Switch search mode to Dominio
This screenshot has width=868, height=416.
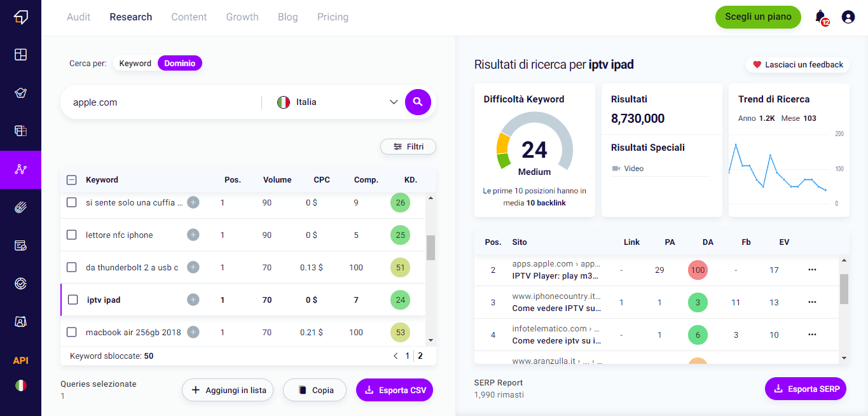tap(180, 64)
